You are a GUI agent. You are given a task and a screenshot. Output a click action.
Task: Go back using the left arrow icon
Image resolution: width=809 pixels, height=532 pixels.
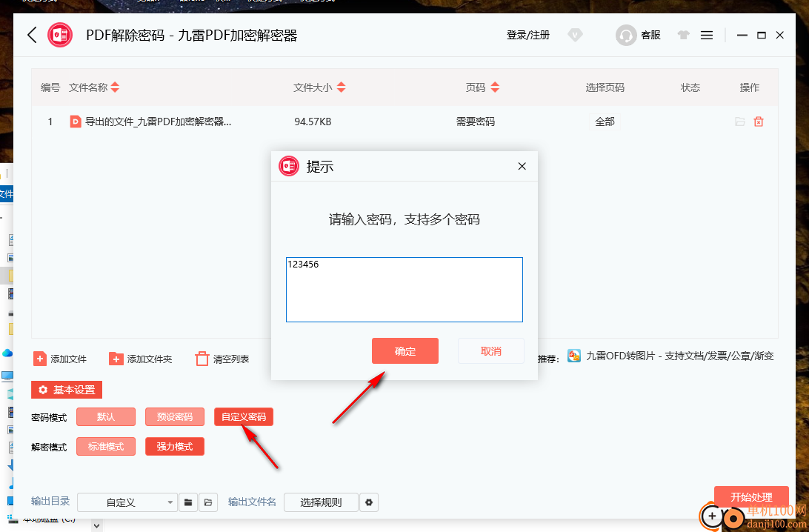click(x=32, y=35)
